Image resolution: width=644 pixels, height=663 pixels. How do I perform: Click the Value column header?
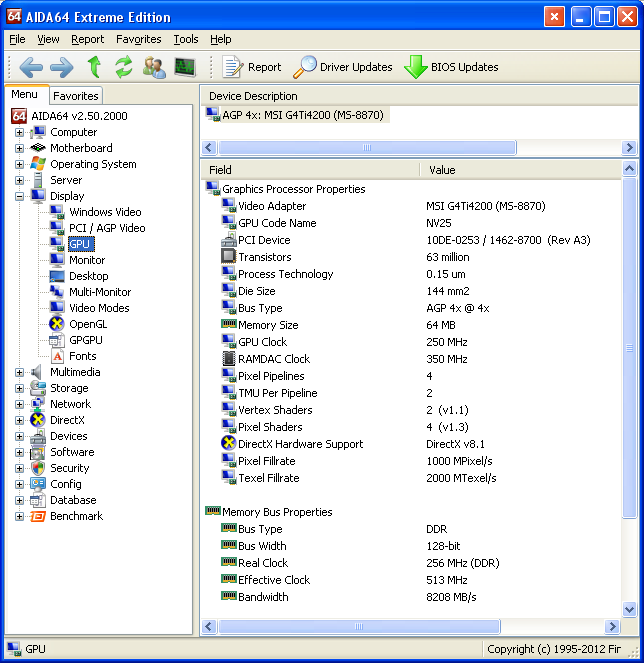point(521,170)
